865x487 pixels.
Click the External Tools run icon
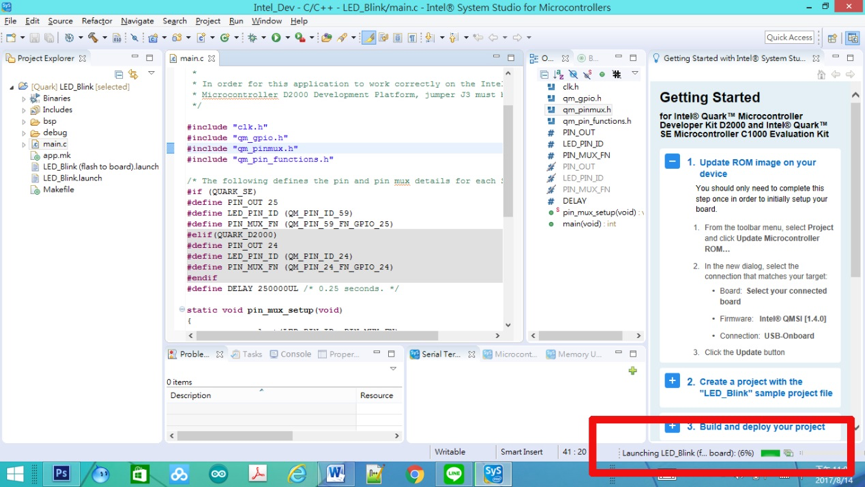pos(300,38)
